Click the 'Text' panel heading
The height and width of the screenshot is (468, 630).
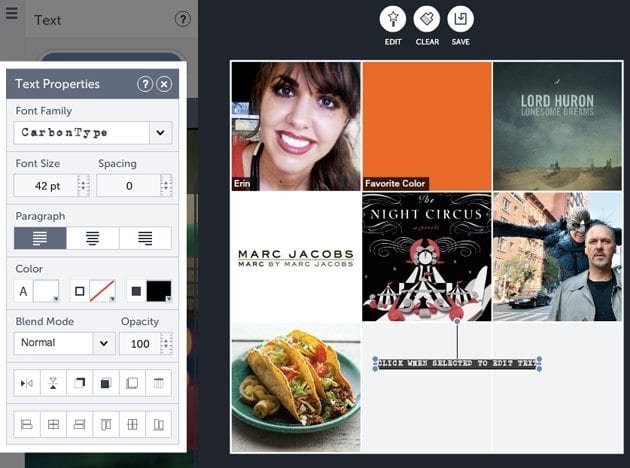click(x=48, y=20)
